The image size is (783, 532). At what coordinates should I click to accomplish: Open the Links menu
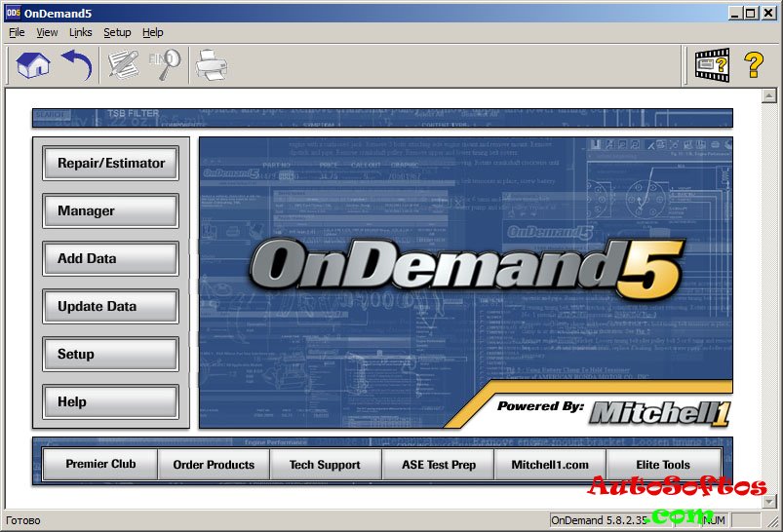(80, 32)
